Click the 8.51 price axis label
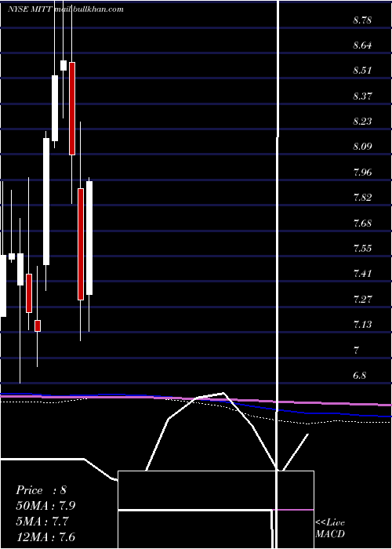The width and height of the screenshot is (392, 549). coord(362,71)
